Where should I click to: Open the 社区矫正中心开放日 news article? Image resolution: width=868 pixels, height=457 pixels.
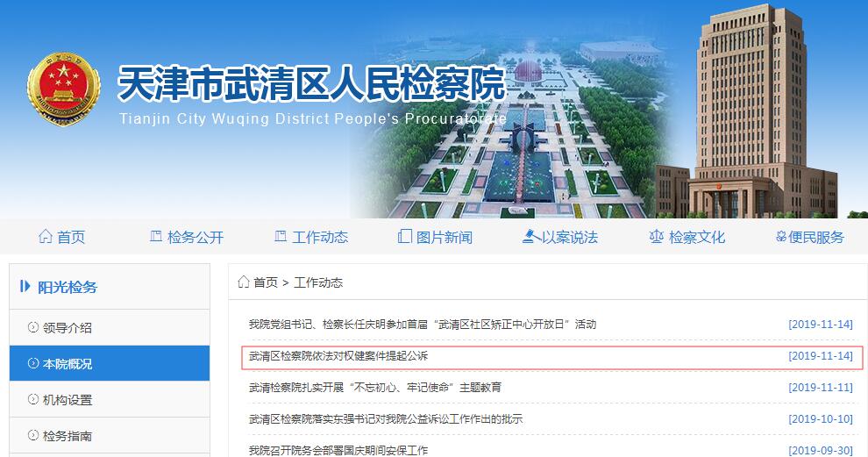coord(423,324)
